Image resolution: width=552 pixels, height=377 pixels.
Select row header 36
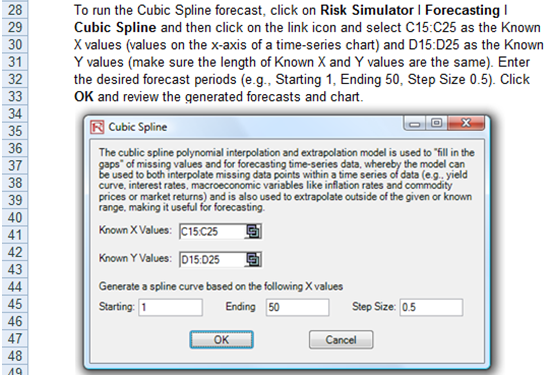point(15,148)
